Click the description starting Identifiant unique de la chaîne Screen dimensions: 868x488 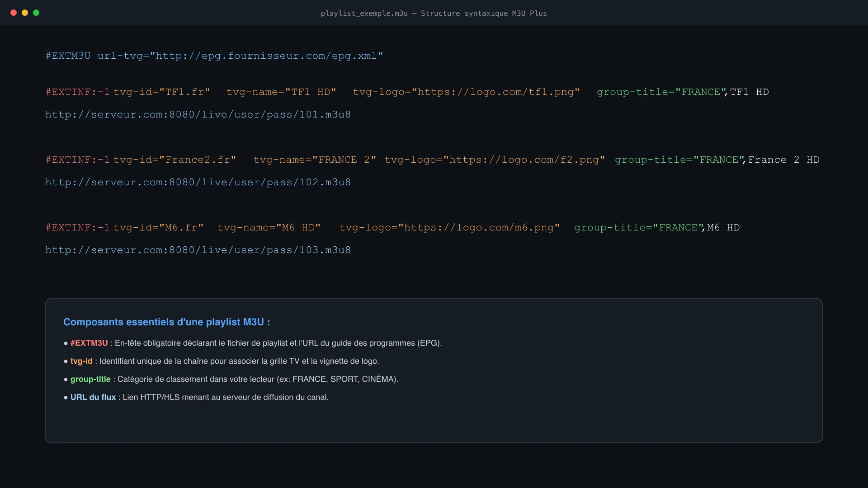(239, 361)
